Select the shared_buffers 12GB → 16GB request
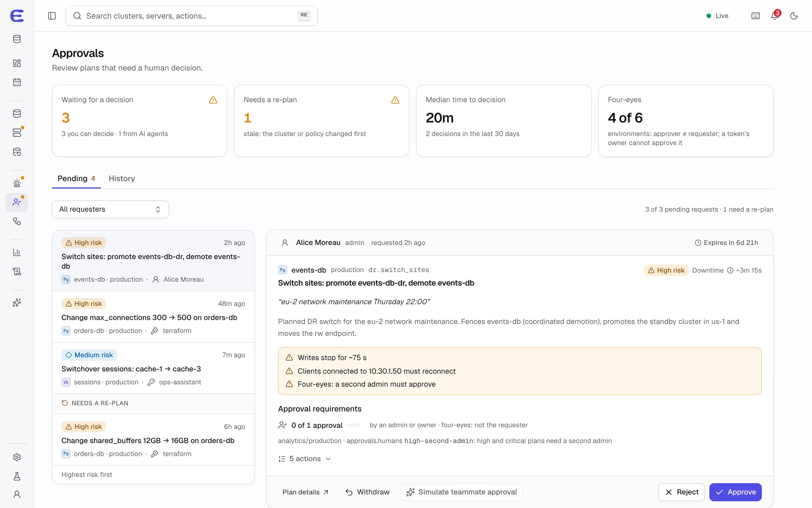The image size is (812, 508). click(153, 440)
